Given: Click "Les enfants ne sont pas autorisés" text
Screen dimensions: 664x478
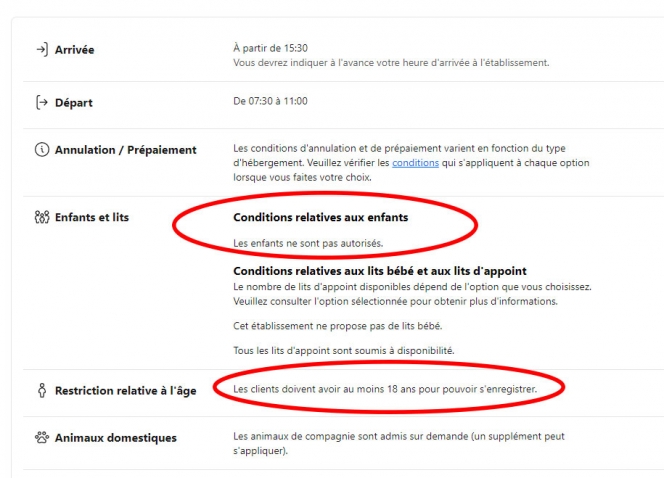Looking at the screenshot, I should click(x=308, y=243).
